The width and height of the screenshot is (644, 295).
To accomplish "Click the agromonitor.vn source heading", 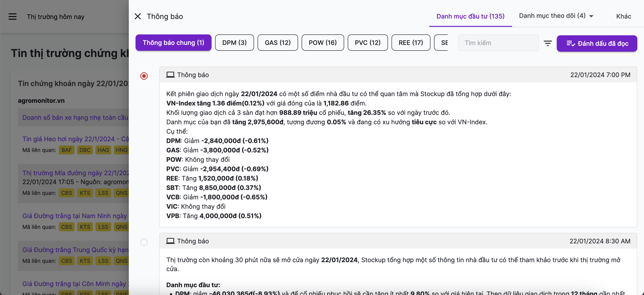I will (41, 101).
